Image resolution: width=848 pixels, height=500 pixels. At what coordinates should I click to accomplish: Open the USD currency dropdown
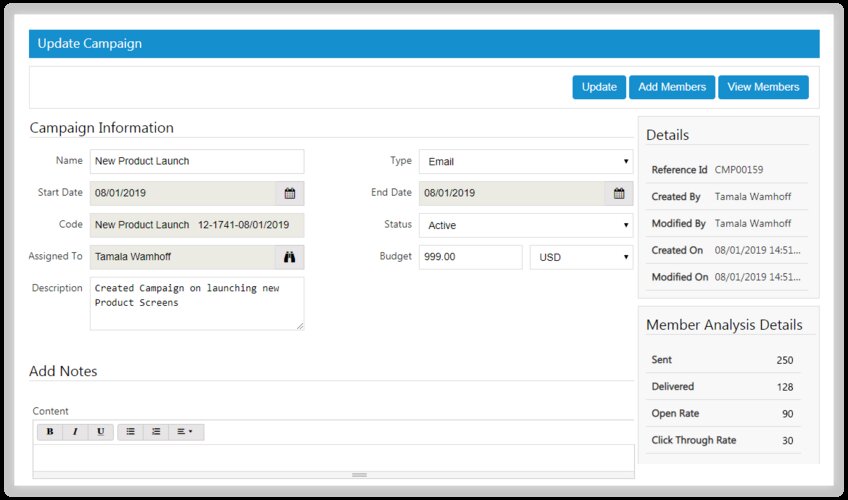coord(581,257)
